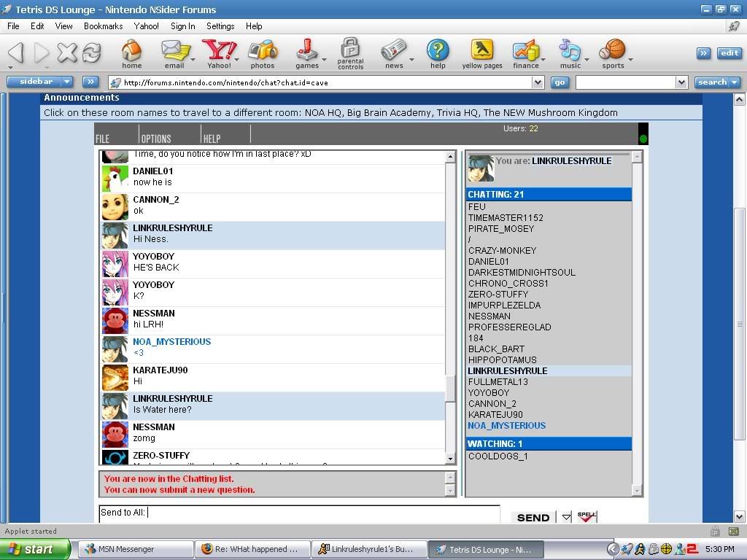
Task: Click the page scrollbar down arrow
Action: [x=740, y=516]
